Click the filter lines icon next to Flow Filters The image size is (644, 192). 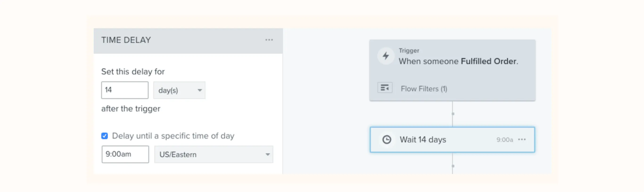(384, 88)
